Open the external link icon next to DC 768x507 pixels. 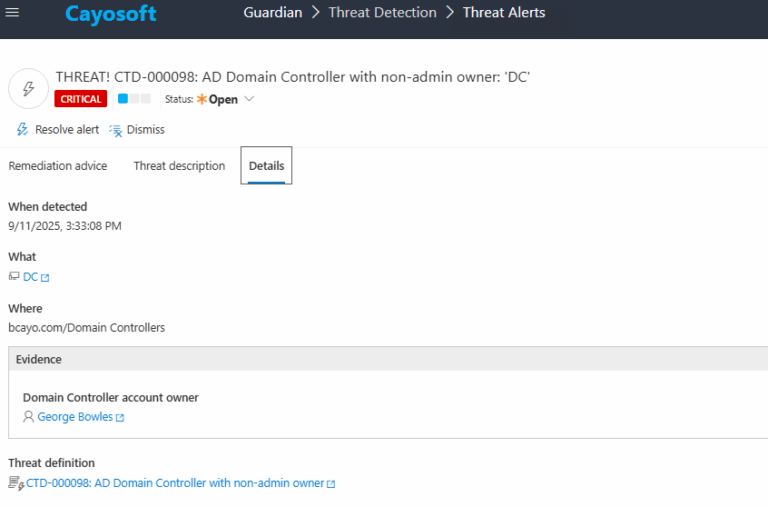pos(45,278)
